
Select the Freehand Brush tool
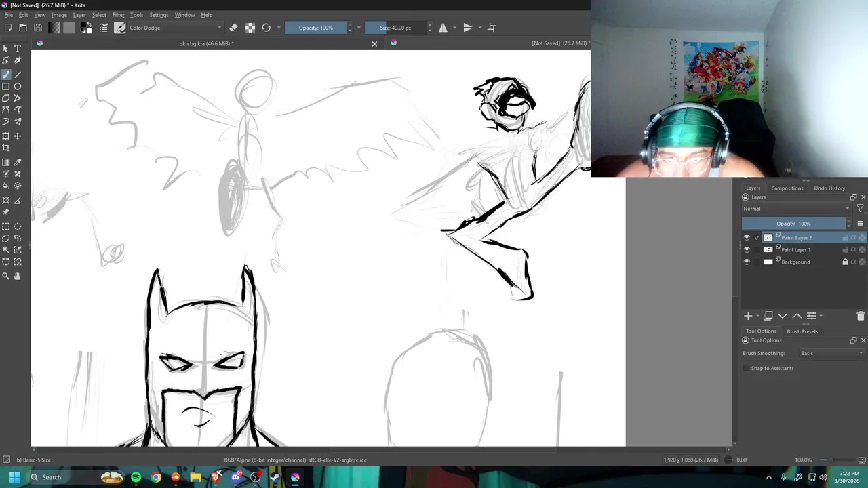pos(6,75)
